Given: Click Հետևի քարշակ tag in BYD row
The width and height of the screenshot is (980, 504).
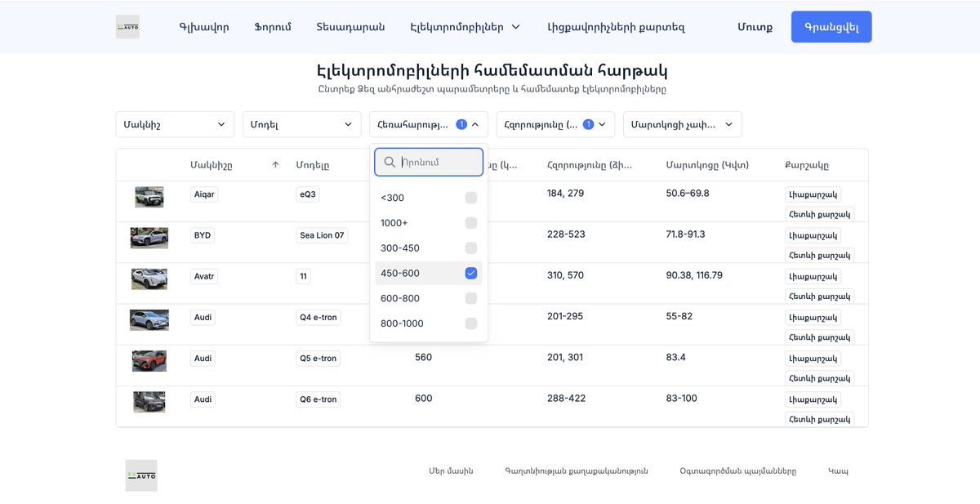Looking at the screenshot, I should [820, 255].
